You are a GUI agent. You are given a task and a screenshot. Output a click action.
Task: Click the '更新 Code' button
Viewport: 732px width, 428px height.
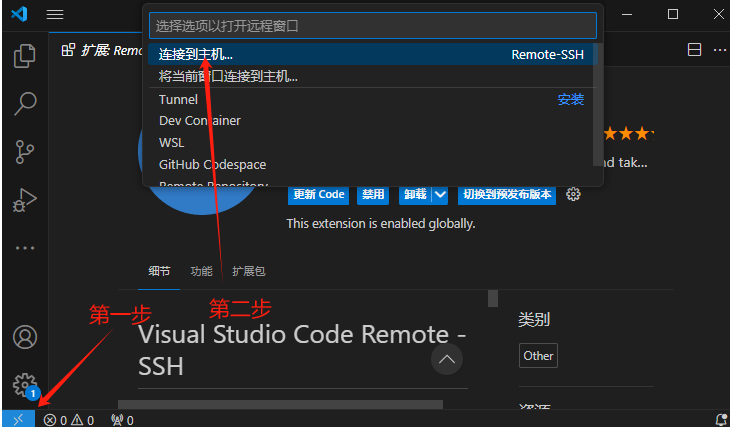pos(319,194)
